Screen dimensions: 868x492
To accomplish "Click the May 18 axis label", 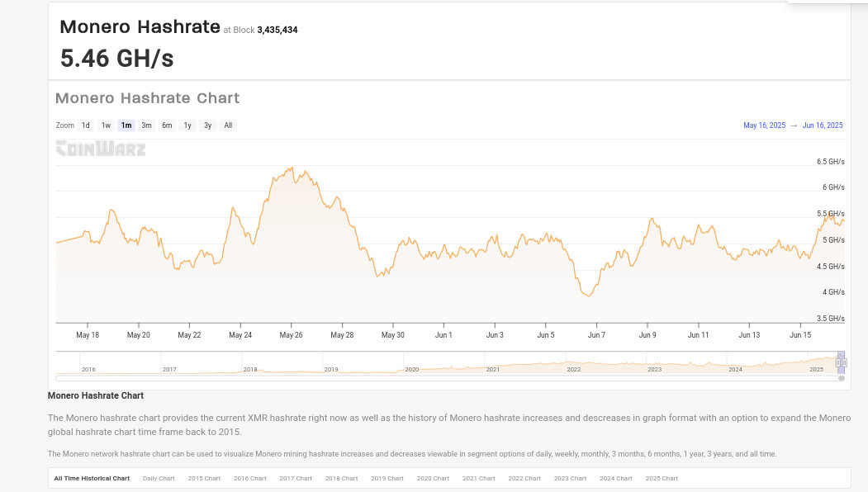I will (88, 335).
